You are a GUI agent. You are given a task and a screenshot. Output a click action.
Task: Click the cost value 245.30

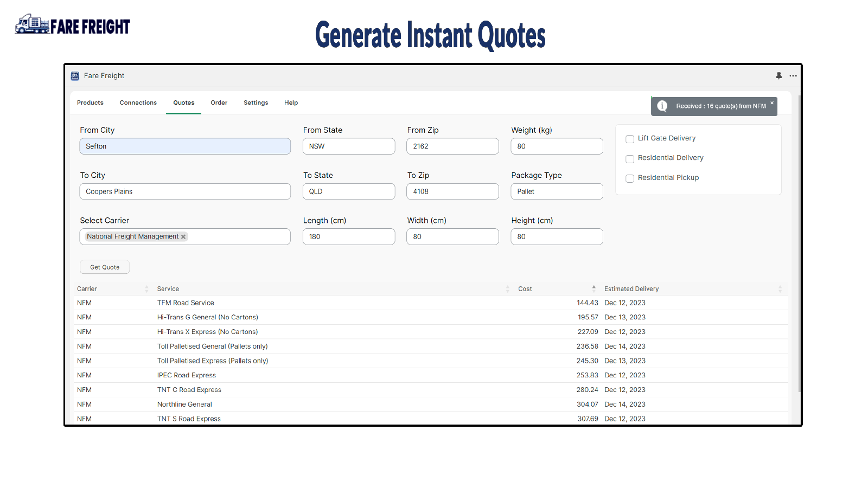tap(588, 361)
